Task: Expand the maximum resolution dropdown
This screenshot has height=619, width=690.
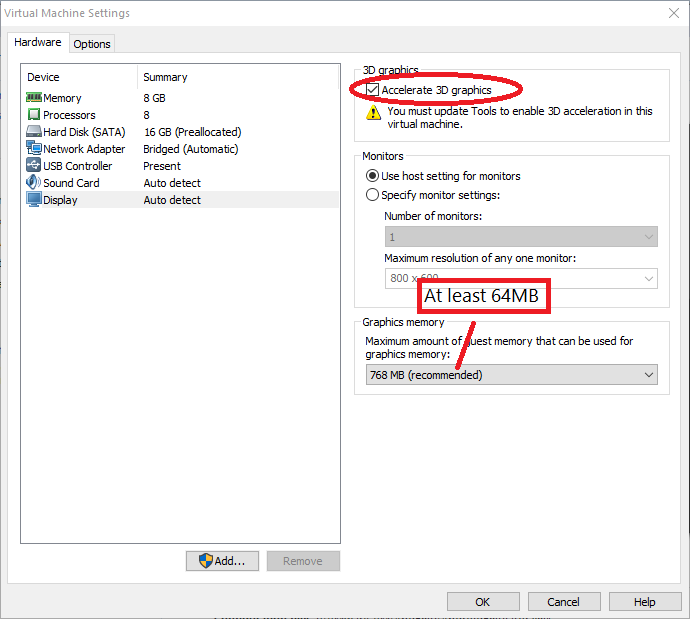Action: pos(521,279)
